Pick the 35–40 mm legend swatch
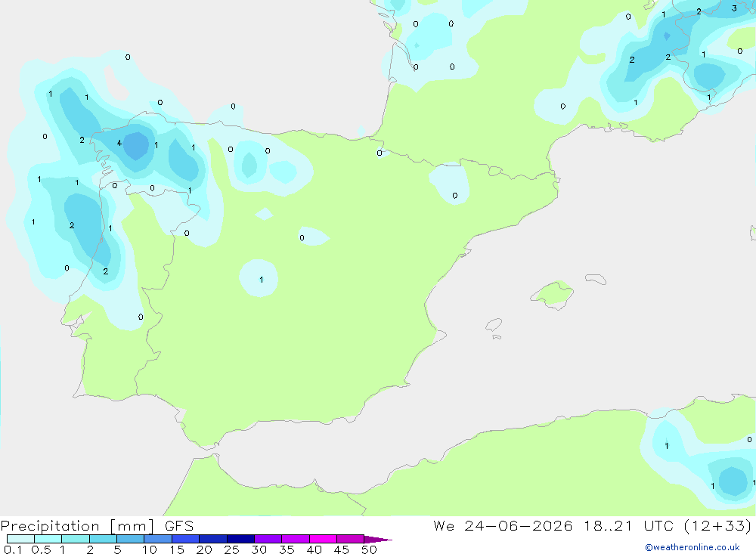Viewport: 756px width, 554px height. (x=296, y=539)
